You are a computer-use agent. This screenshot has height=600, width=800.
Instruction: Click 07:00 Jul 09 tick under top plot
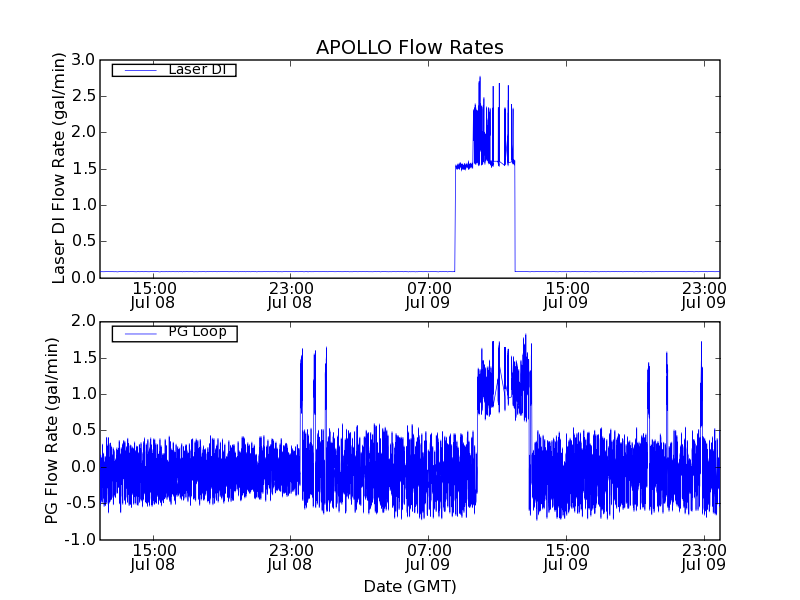point(427,295)
